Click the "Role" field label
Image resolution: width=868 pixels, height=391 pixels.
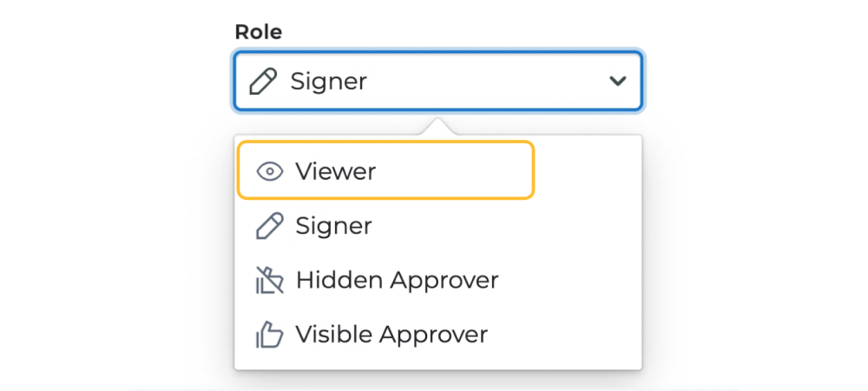coord(259,32)
